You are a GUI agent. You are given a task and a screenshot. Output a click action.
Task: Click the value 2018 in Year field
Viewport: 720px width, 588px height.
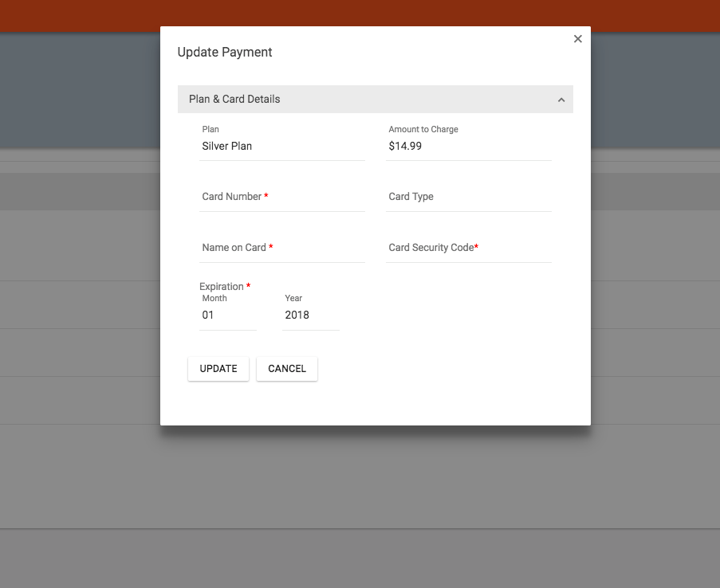click(x=296, y=315)
